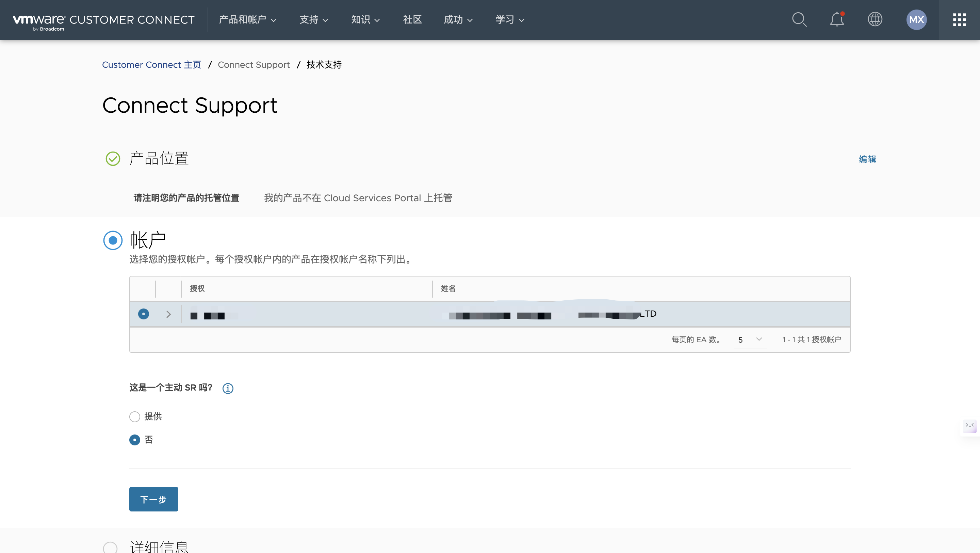Screen dimensions: 980x553
Task: Select the 帐户 step radio button
Action: tap(113, 240)
